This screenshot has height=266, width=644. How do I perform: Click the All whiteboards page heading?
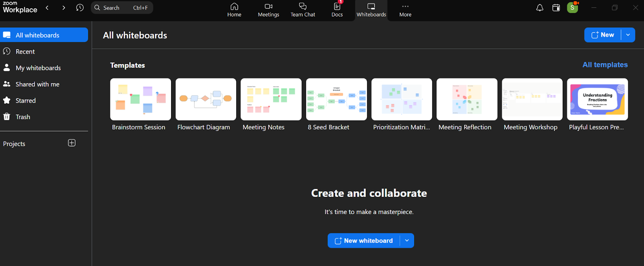pos(135,35)
